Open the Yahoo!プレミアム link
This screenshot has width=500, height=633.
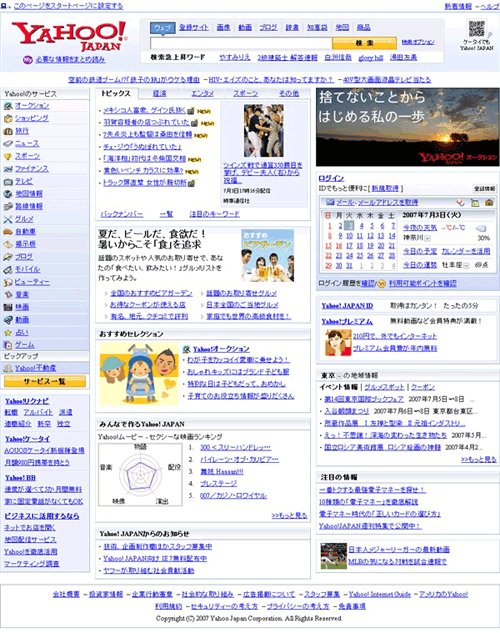[347, 322]
